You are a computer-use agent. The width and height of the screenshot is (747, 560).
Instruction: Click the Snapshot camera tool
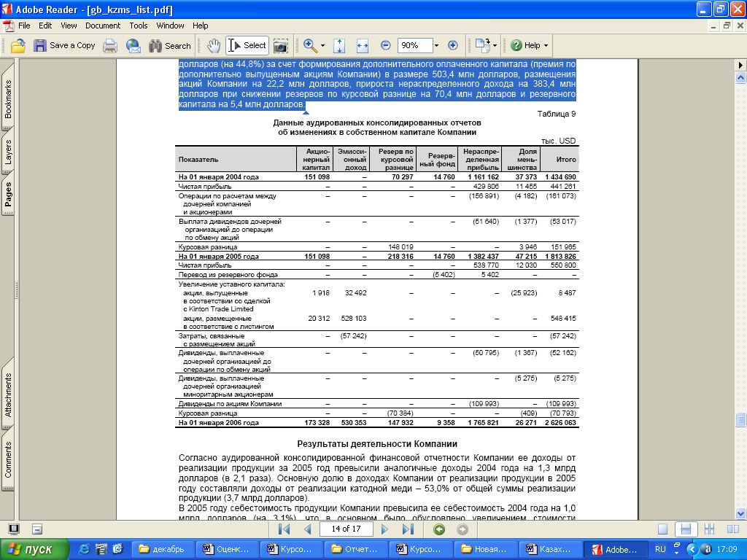pyautogui.click(x=281, y=46)
